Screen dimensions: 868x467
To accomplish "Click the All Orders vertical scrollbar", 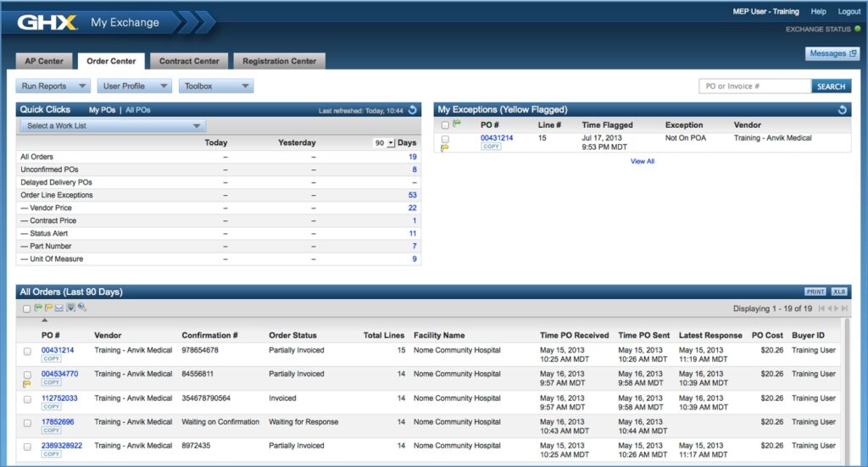I will click(845, 390).
